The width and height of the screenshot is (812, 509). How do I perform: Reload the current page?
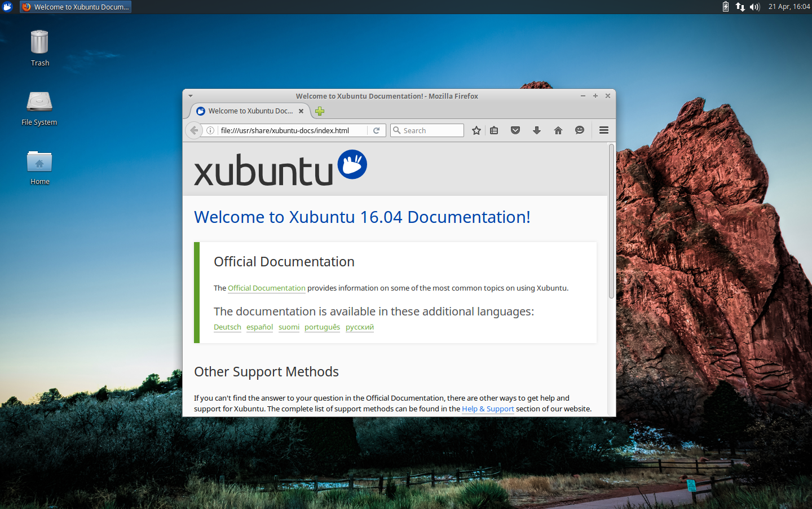tap(377, 130)
